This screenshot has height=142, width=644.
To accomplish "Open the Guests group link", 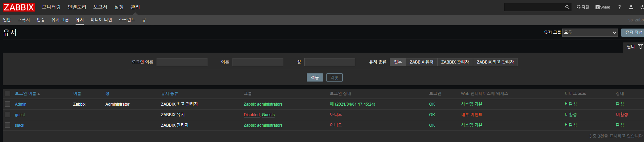I will click(268, 115).
